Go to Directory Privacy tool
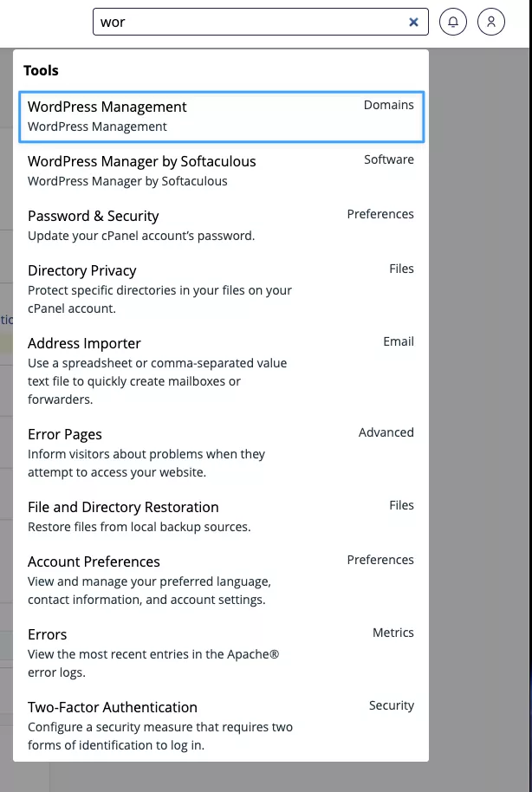The width and height of the screenshot is (532, 792). pos(82,271)
